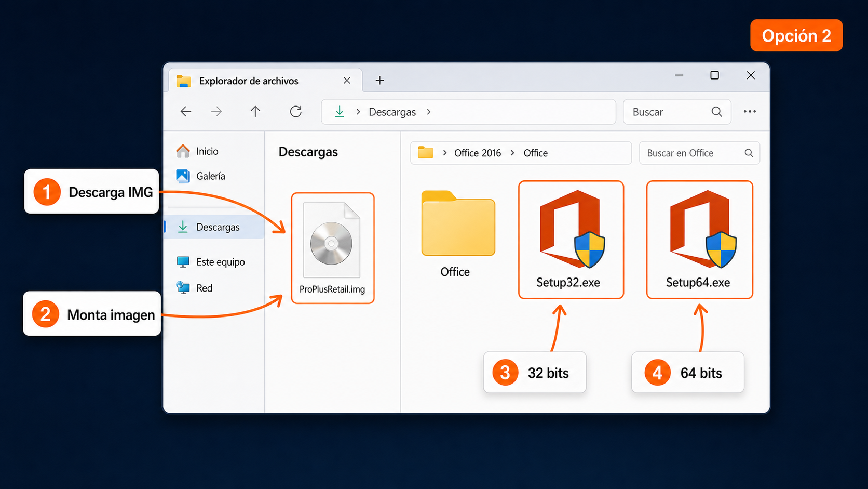This screenshot has width=868, height=489.
Task: Click the Este equipo monitor icon
Action: [183, 262]
